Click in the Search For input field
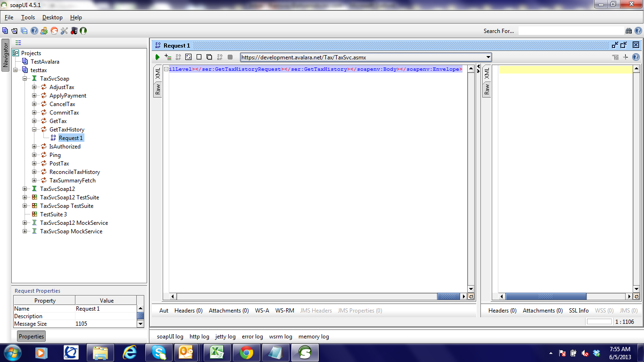 [570, 31]
